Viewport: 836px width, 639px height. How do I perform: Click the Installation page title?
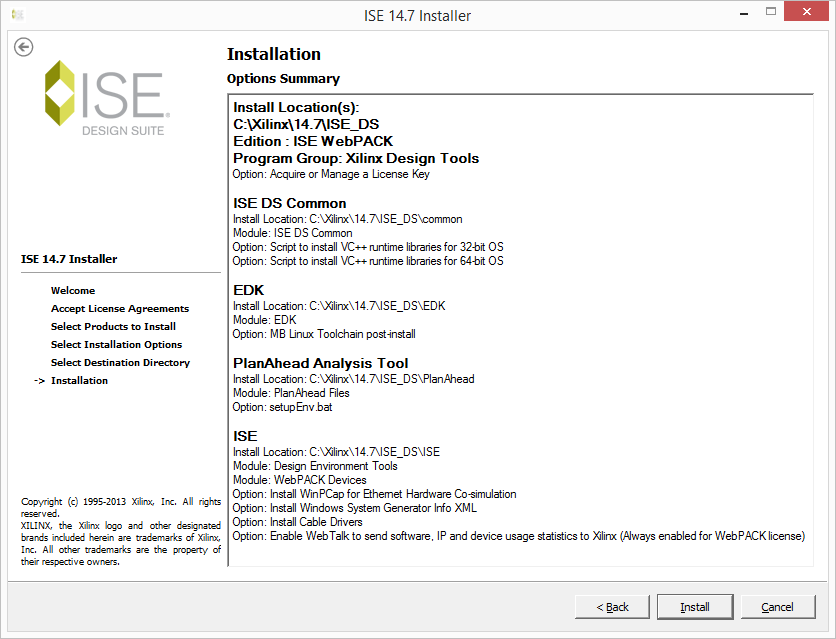click(x=274, y=54)
